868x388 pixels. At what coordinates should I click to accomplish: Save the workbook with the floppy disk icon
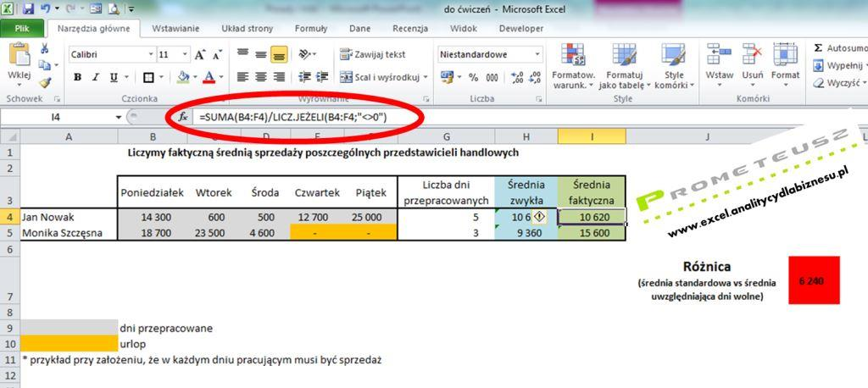29,8
